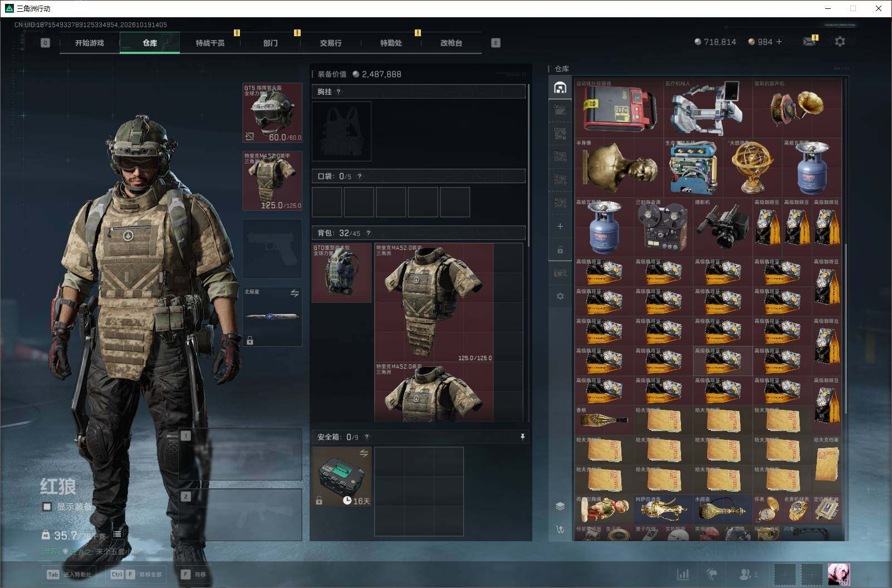Show help for 胸挂 chest rig
Image resolution: width=892 pixels, height=588 pixels.
(x=339, y=92)
